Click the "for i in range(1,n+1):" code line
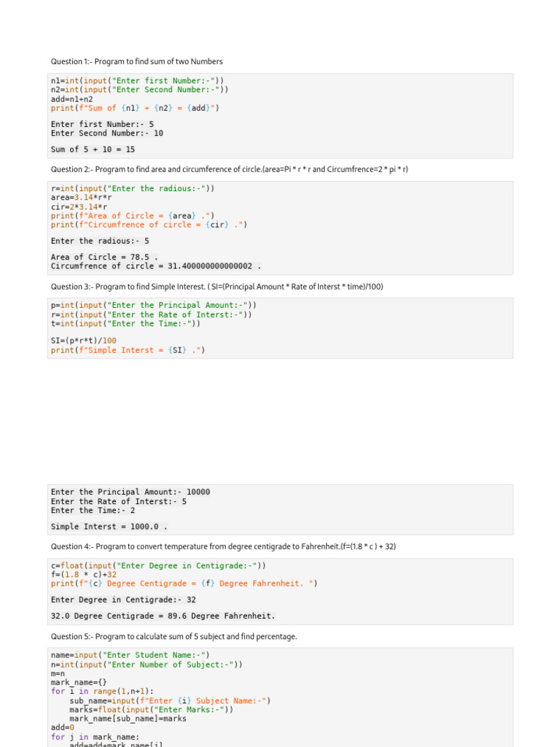Image resolution: width=560 pixels, height=747 pixels. click(103, 691)
